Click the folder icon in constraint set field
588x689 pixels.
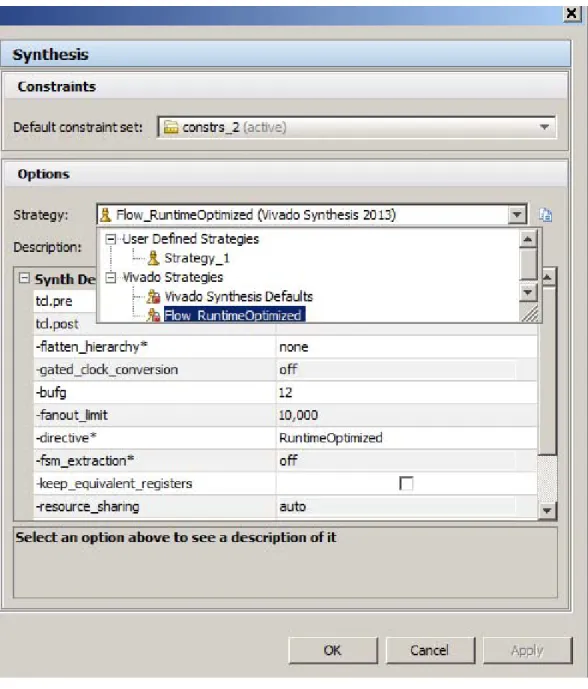(171, 127)
